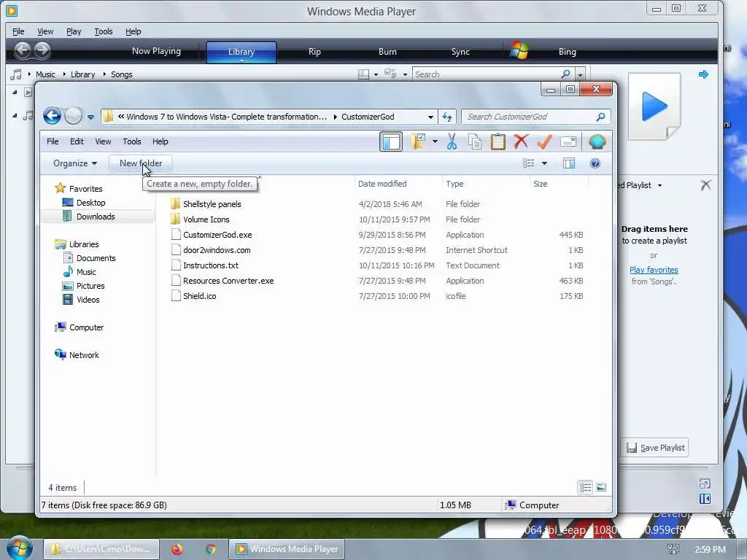Open Explorer View menu
Screen dimensions: 747x560
(103, 141)
